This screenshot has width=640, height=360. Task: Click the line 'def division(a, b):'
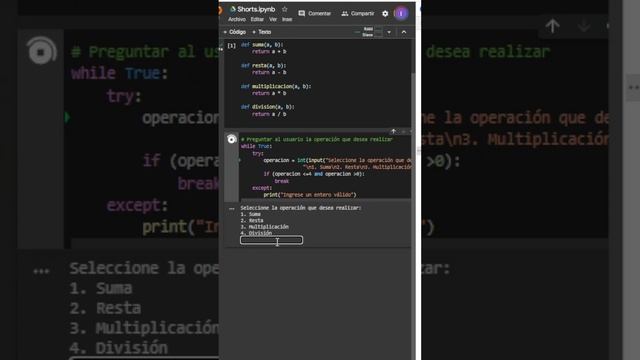click(267, 107)
